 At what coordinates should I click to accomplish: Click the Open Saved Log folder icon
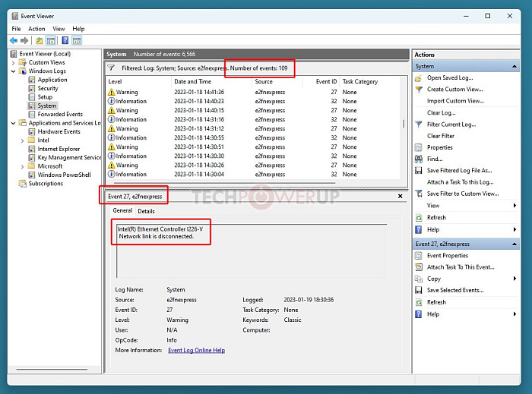(418, 78)
